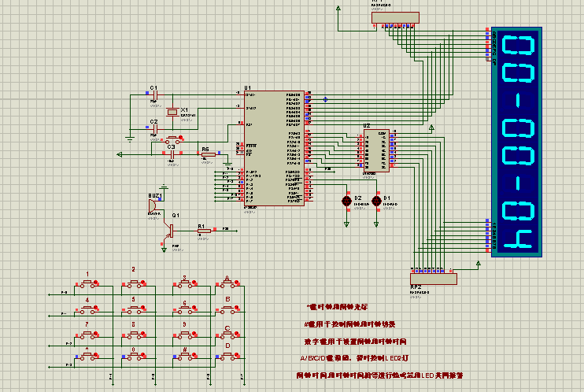Click the ground terminal below Q1

(x=164, y=250)
